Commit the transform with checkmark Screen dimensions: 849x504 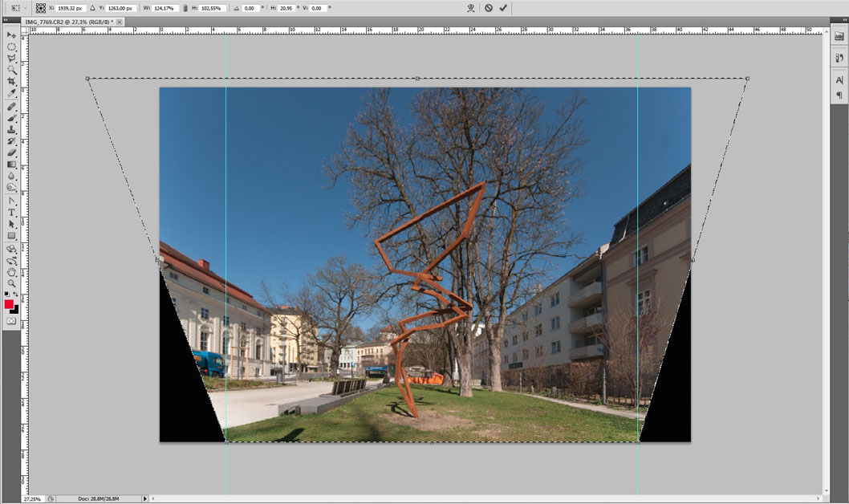click(503, 8)
